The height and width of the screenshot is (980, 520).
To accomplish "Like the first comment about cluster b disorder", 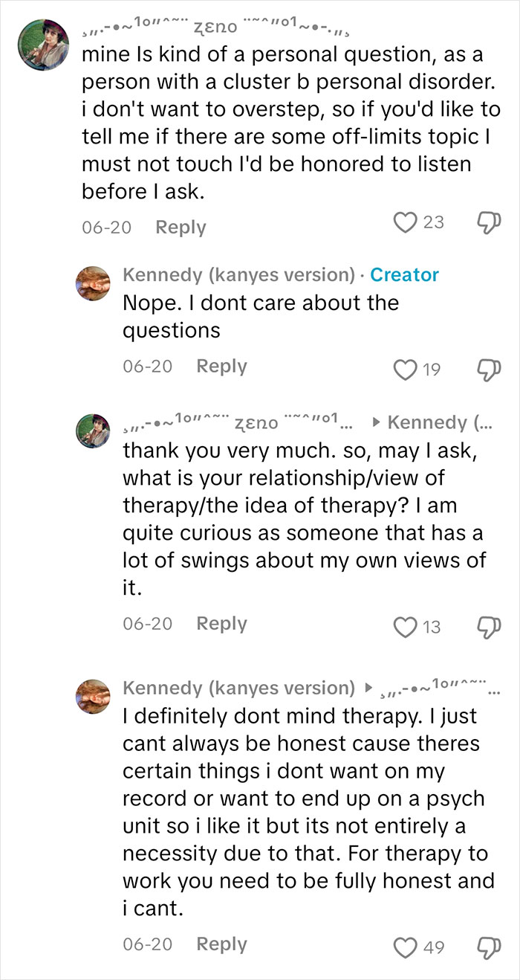I will point(405,222).
